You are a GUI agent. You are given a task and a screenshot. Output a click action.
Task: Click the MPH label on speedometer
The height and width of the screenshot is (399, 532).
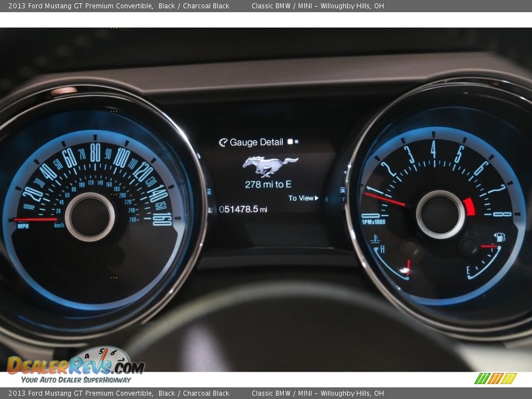23,226
